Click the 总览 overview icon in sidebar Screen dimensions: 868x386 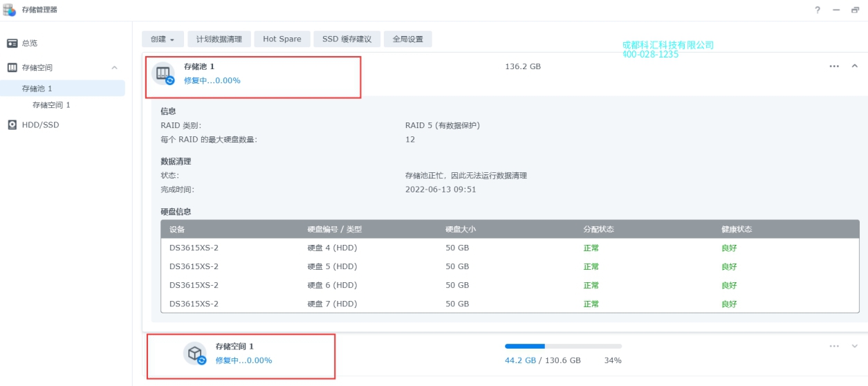(x=12, y=43)
